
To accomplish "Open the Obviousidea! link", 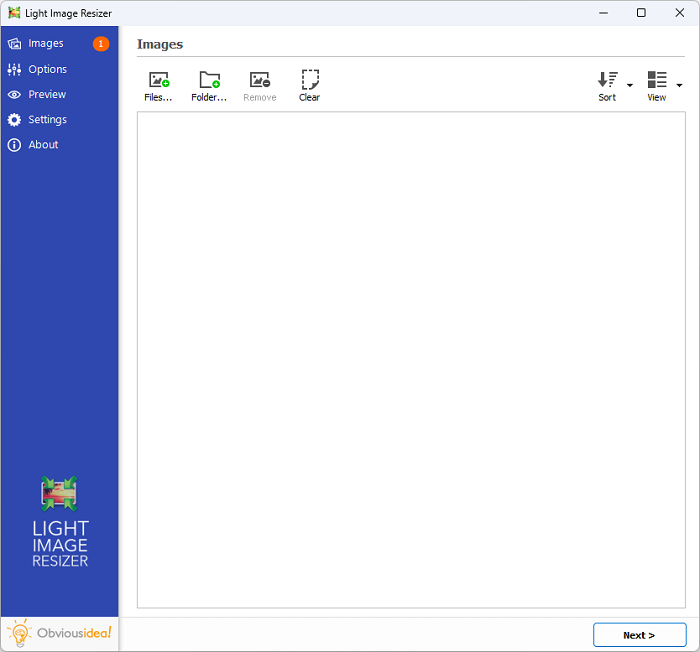I will pyautogui.click(x=59, y=633).
